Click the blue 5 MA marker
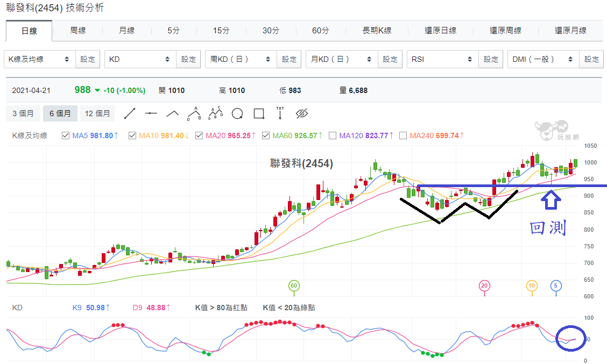Screen dimensions: 607x364 (556, 286)
